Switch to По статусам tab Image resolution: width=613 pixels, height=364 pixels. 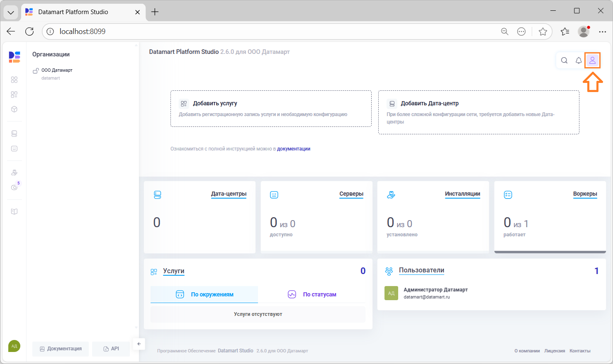pyautogui.click(x=312, y=294)
